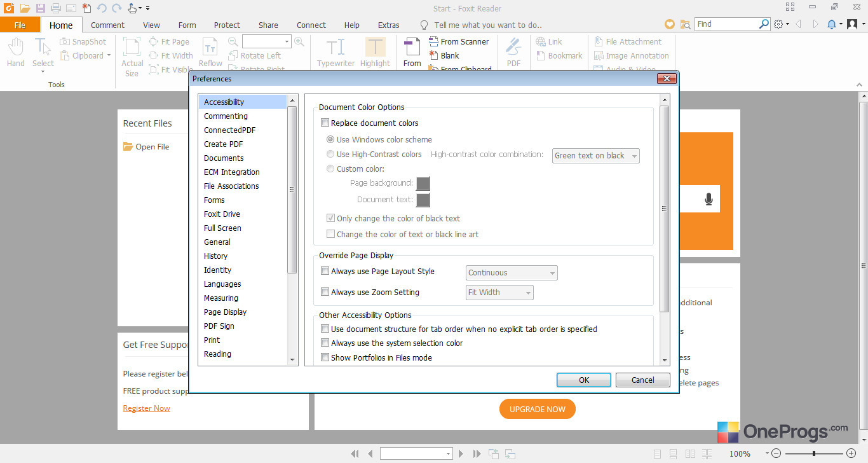Open the Continuous page layout dropdown
The image size is (868, 463).
(x=512, y=273)
